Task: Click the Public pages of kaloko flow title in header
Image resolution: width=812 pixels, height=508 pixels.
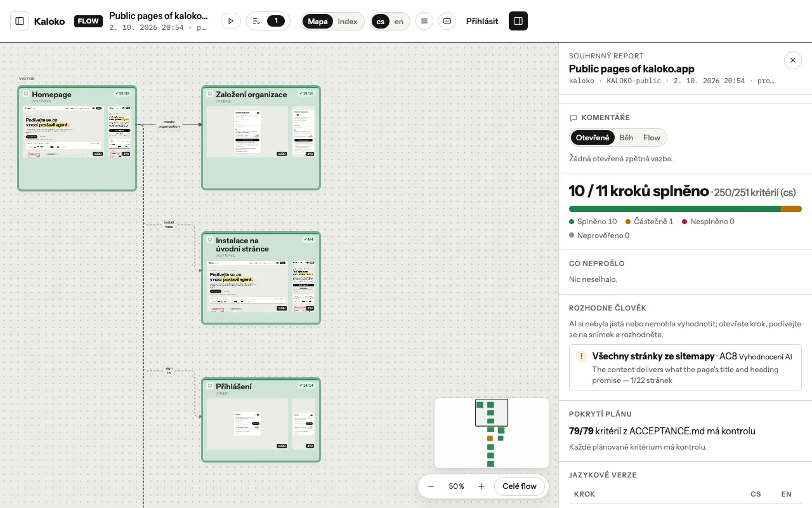Action: [x=159, y=16]
